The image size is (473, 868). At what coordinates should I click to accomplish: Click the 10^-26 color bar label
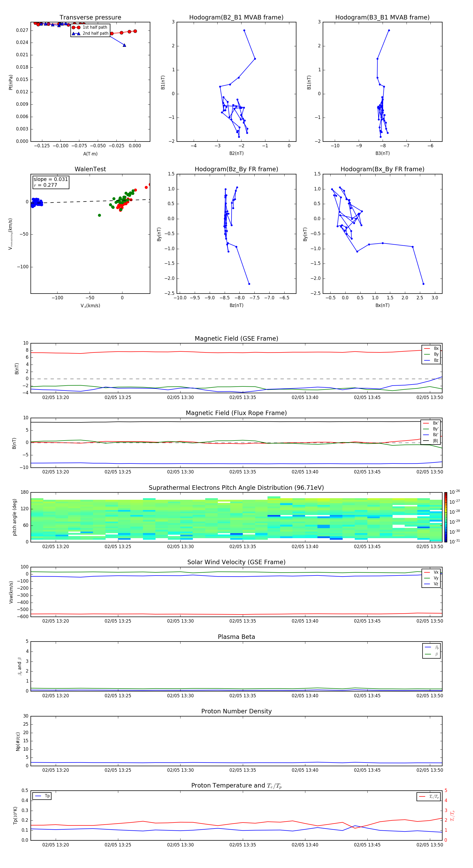coord(455,492)
